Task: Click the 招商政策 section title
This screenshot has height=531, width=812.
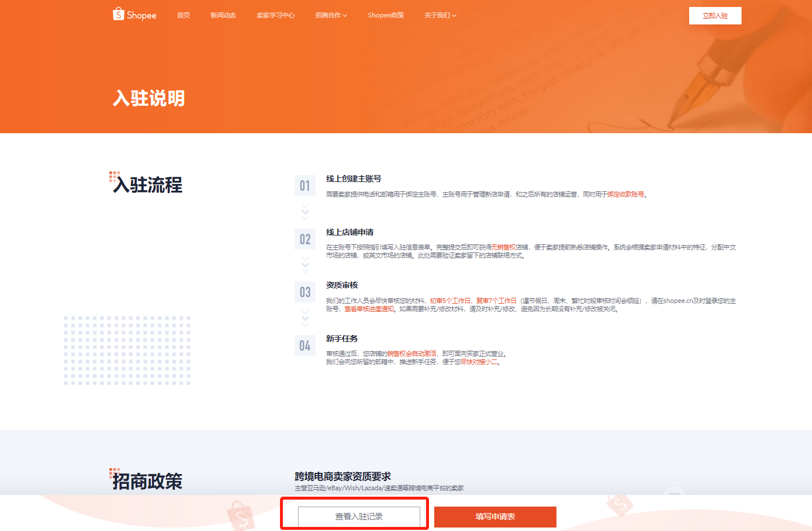Action: point(147,482)
